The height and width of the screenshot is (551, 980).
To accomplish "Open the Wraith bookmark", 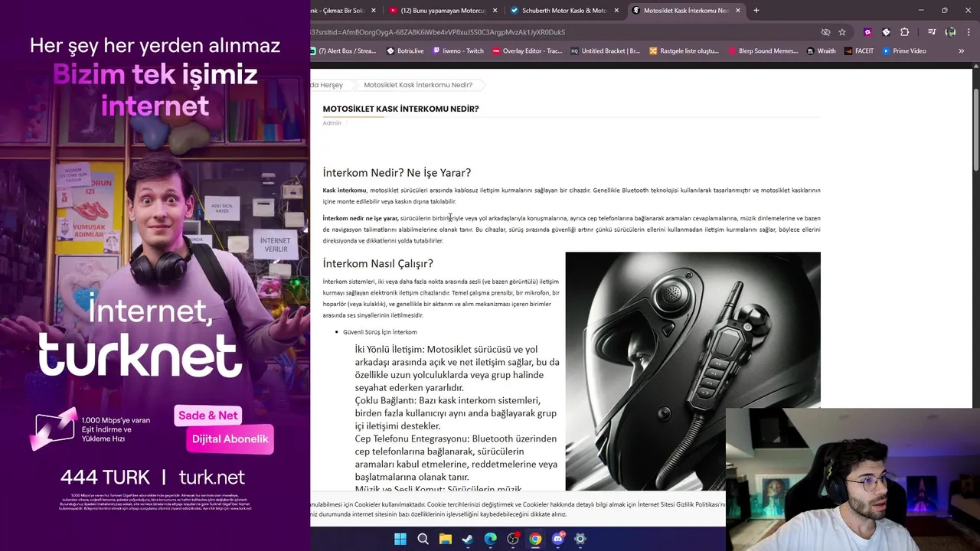I will 822,51.
